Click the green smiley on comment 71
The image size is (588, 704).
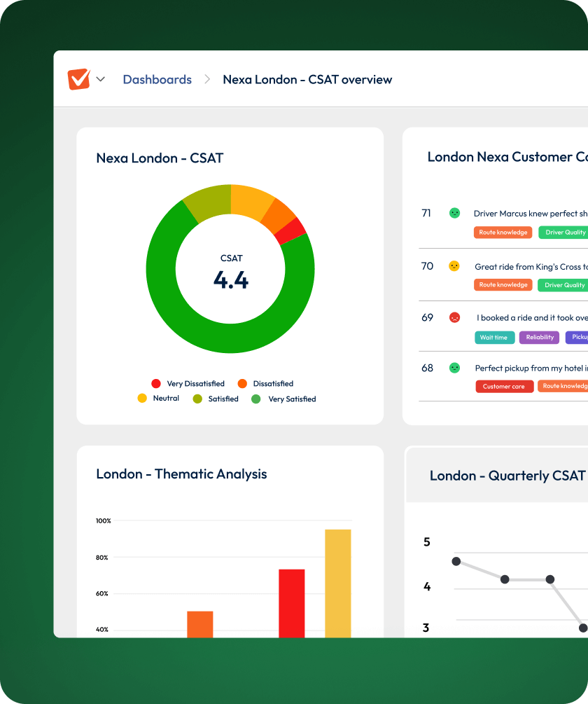(454, 213)
